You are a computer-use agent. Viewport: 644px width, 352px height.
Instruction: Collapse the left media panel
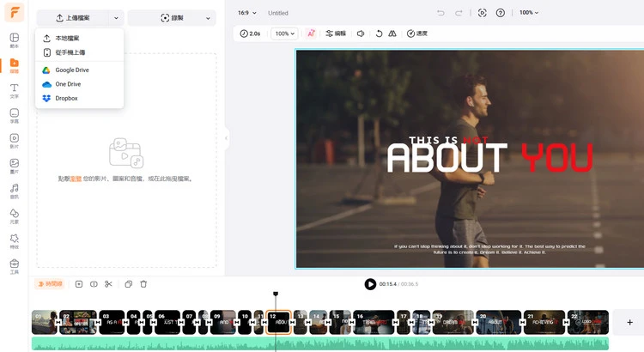point(227,137)
